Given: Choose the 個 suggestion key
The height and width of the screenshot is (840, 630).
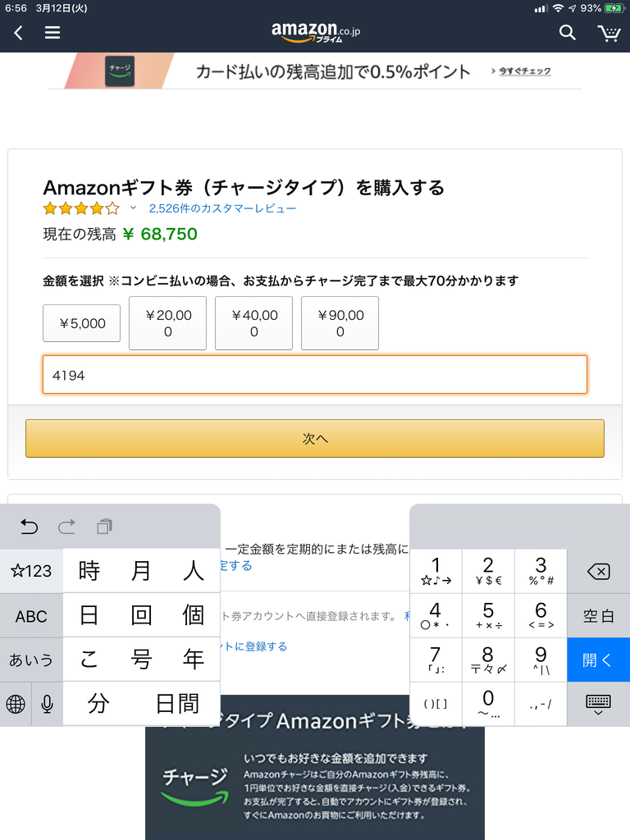Looking at the screenshot, I should 194,615.
